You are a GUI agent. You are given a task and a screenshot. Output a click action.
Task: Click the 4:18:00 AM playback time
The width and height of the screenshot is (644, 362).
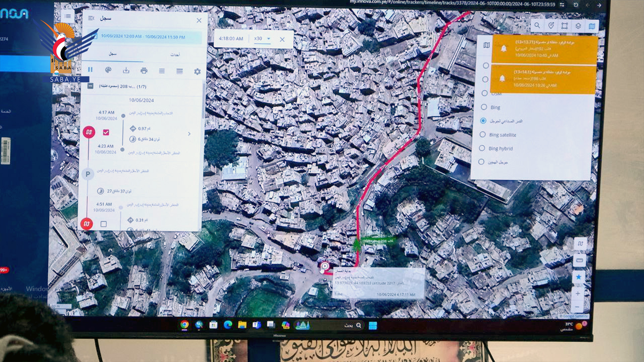tap(231, 39)
